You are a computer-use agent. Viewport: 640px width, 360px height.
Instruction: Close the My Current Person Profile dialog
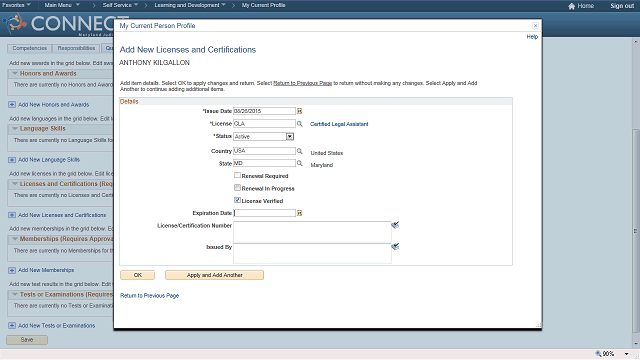[535, 26]
